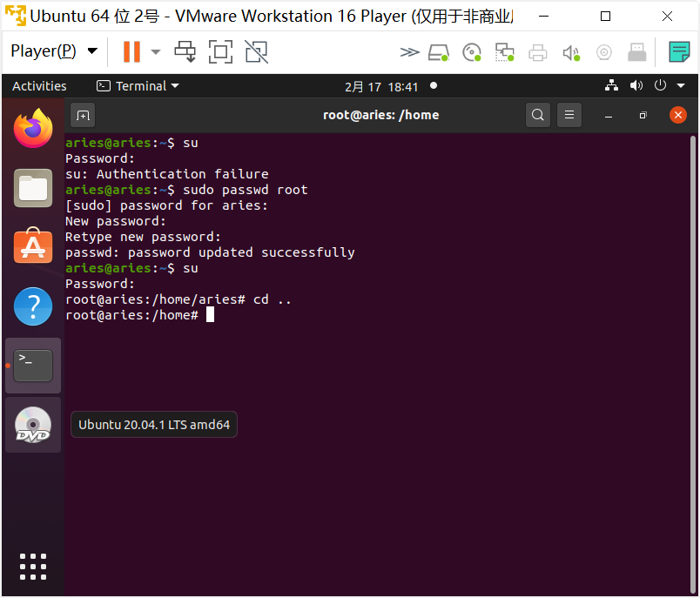Click the terminal title 'root@aries: /home'
This screenshot has height=598, width=700.
(381, 115)
